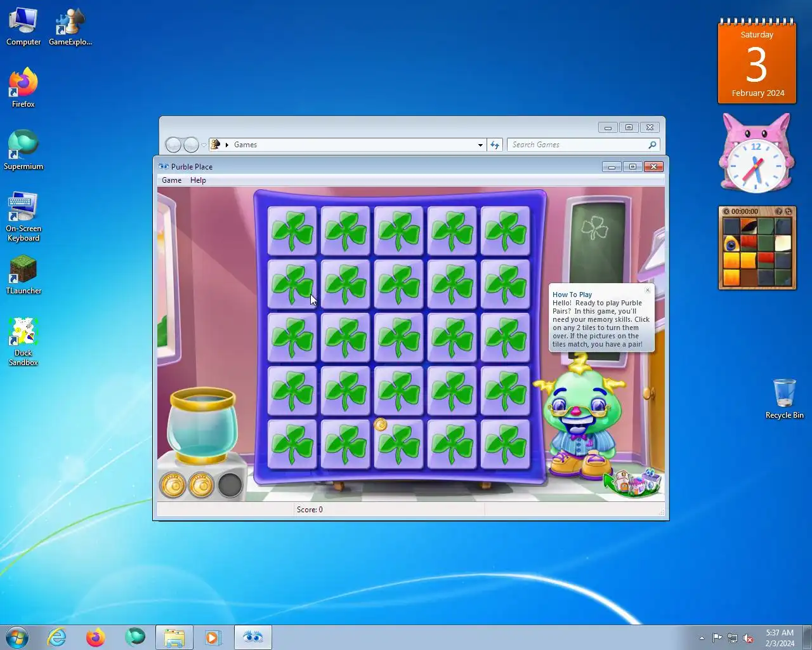This screenshot has height=650, width=812.
Task: Flip the top-right corner clover tile
Action: point(505,231)
